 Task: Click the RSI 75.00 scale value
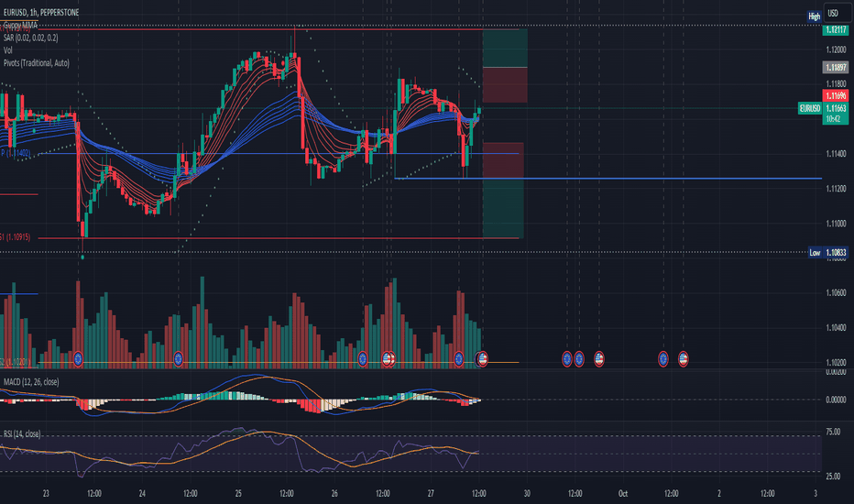pos(833,433)
